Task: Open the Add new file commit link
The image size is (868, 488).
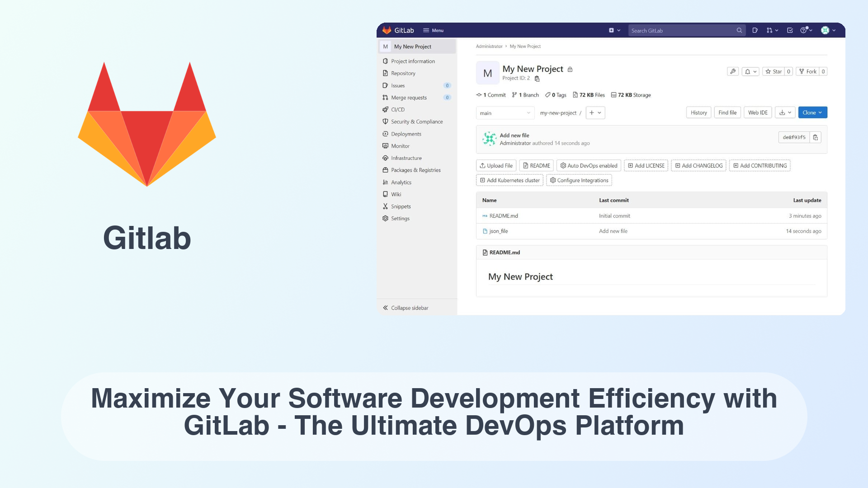Action: coord(514,135)
